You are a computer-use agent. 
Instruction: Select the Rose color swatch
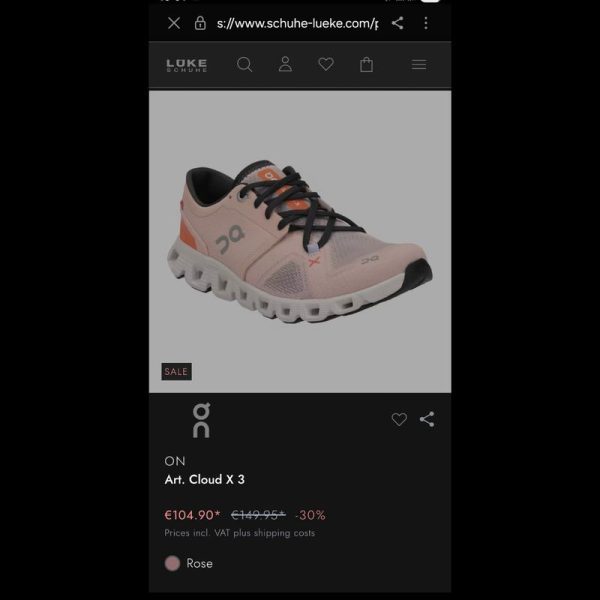pyautogui.click(x=172, y=563)
